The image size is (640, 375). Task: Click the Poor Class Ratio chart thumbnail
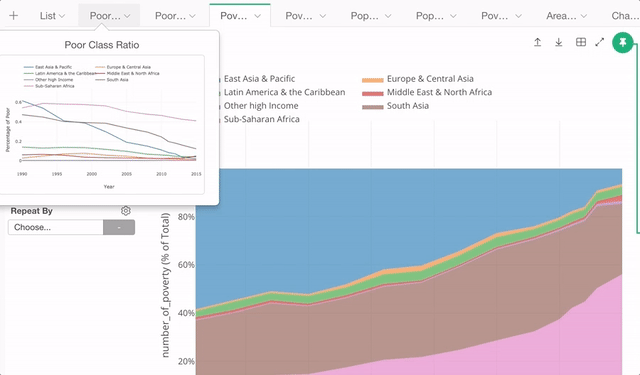(x=102, y=124)
